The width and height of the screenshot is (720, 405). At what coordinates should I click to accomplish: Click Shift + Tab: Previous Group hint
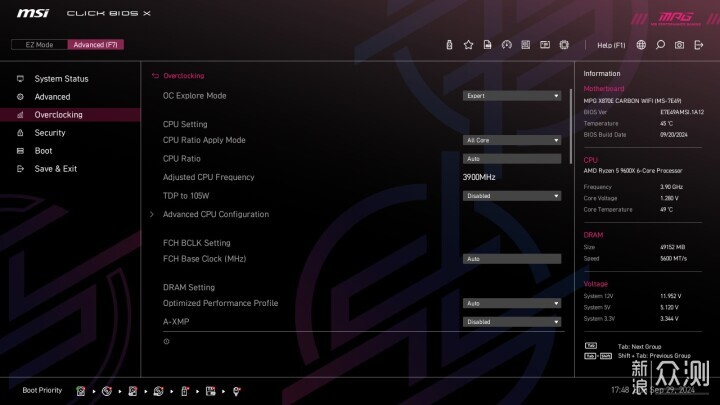654,356
